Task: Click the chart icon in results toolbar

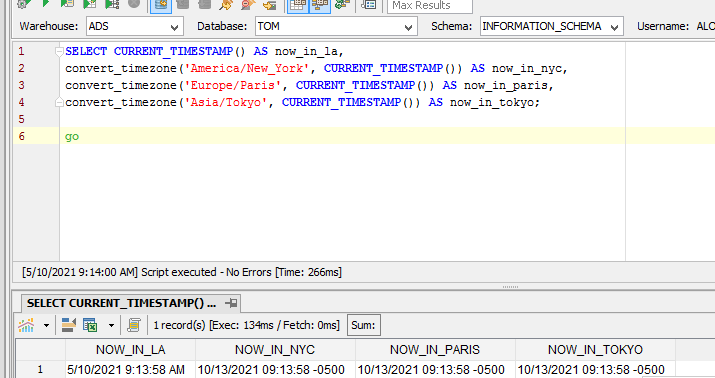Action: (26, 325)
